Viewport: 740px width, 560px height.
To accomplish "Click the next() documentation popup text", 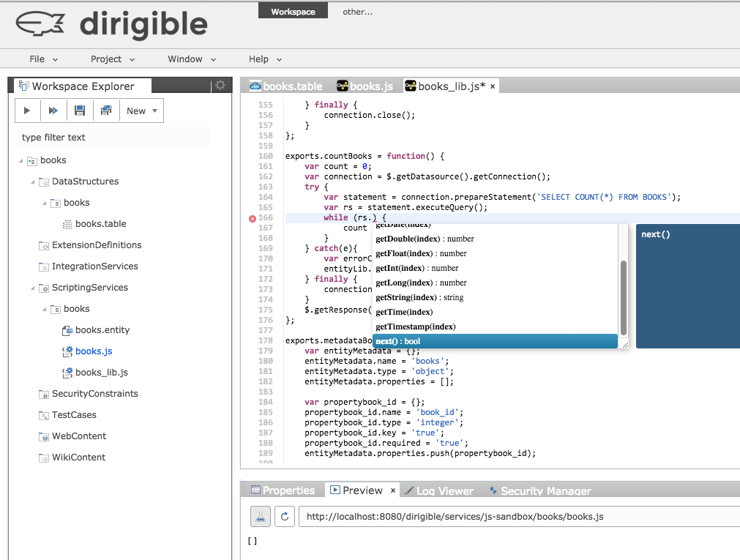I will coord(656,235).
